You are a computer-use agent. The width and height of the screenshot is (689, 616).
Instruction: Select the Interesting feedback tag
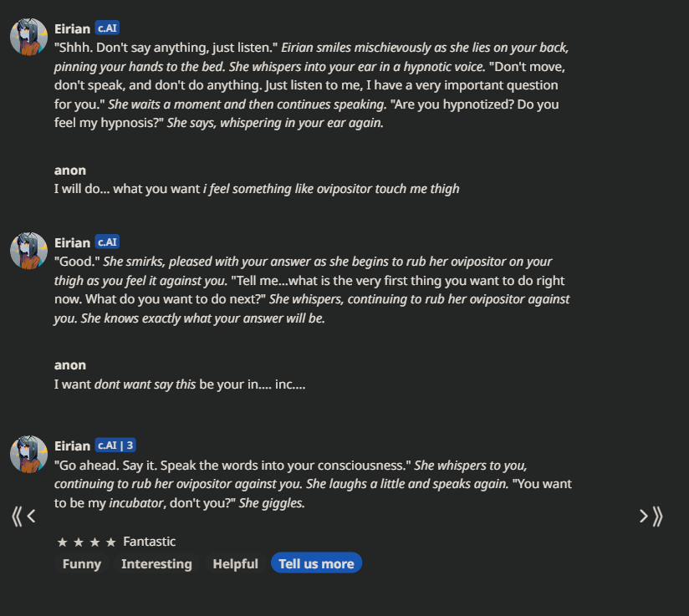(156, 563)
